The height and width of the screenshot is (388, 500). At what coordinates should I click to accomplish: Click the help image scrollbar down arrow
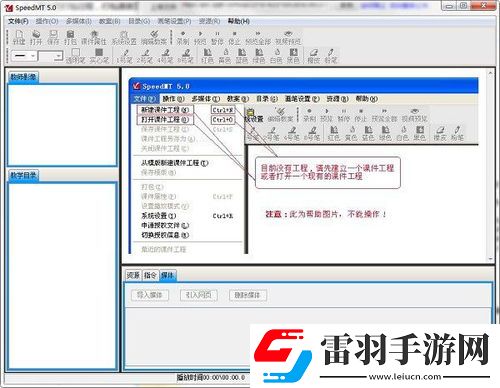click(x=490, y=258)
